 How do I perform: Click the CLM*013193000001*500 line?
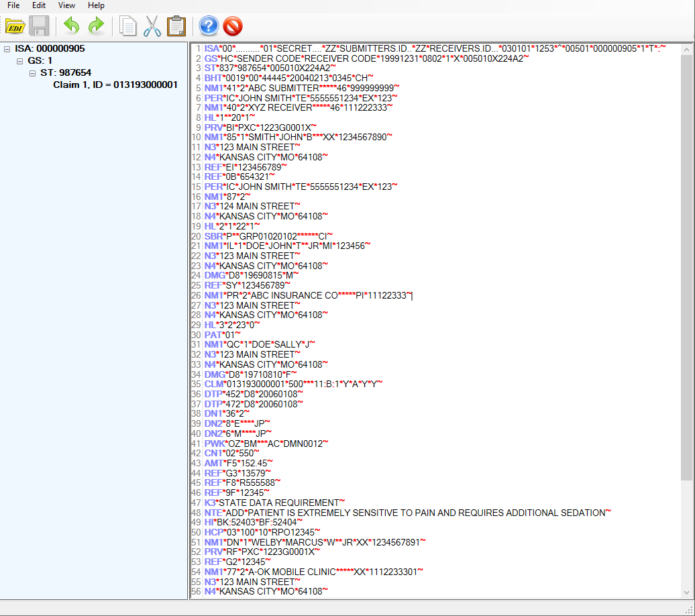point(293,384)
